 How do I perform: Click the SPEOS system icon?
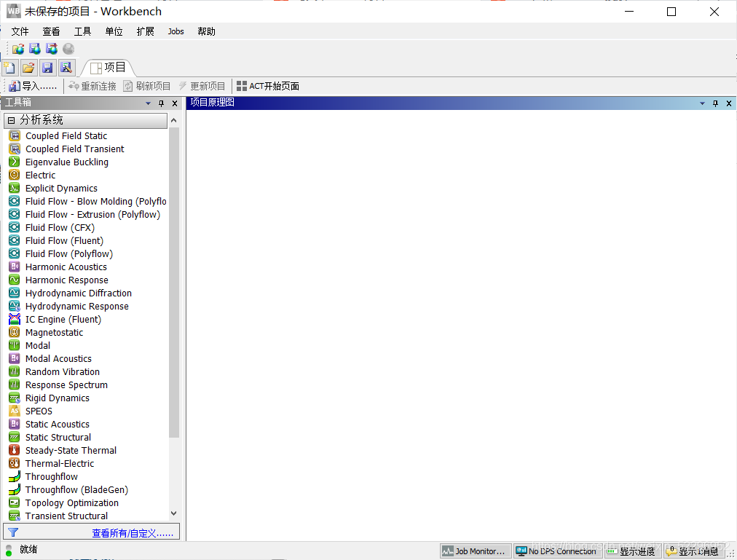pyautogui.click(x=15, y=411)
